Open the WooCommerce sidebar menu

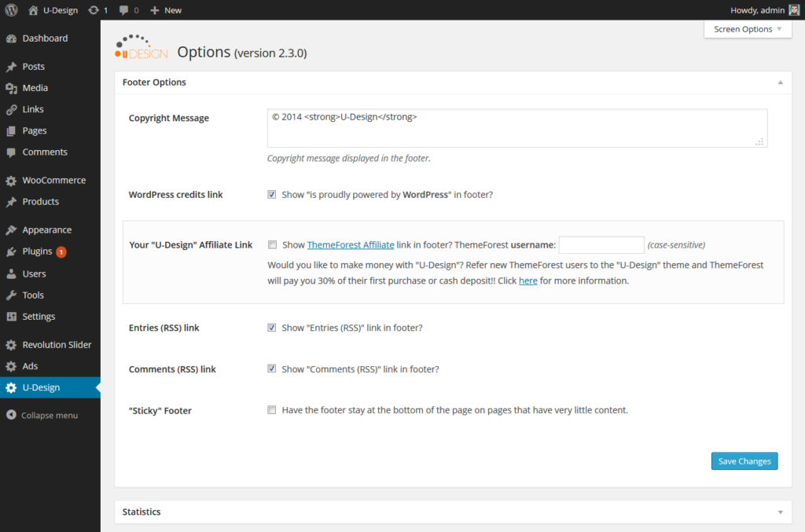pos(51,180)
